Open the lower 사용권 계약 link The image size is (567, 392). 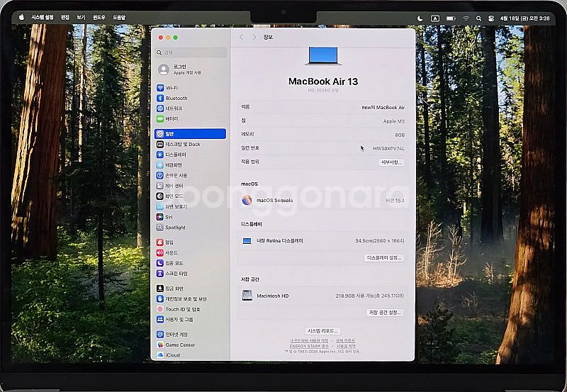coord(346,346)
